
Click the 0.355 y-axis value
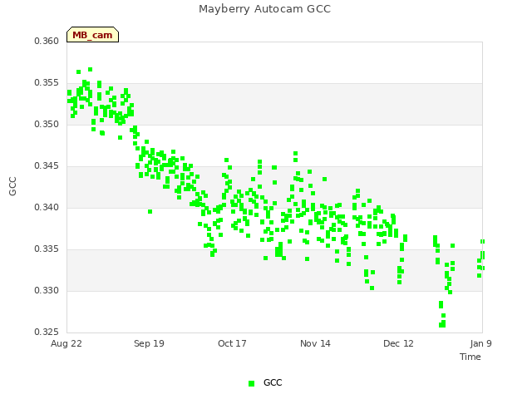(x=47, y=83)
